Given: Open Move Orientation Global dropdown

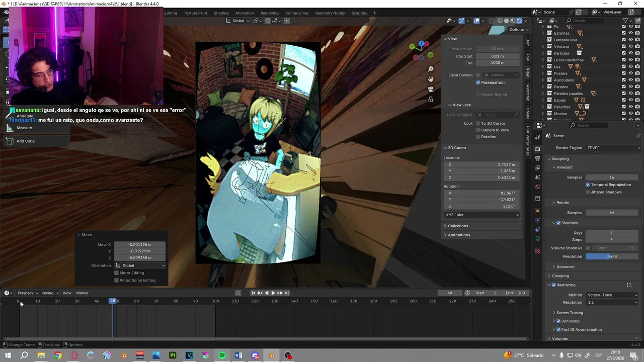Looking at the screenshot, I should [140, 265].
